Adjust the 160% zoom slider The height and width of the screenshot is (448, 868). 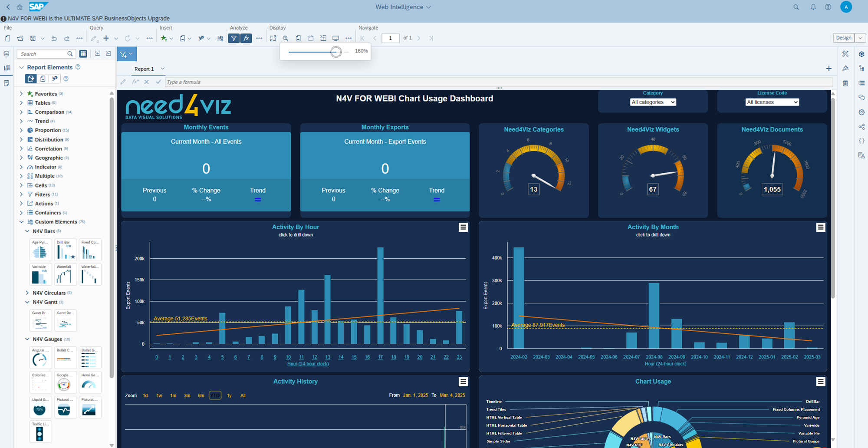(336, 51)
